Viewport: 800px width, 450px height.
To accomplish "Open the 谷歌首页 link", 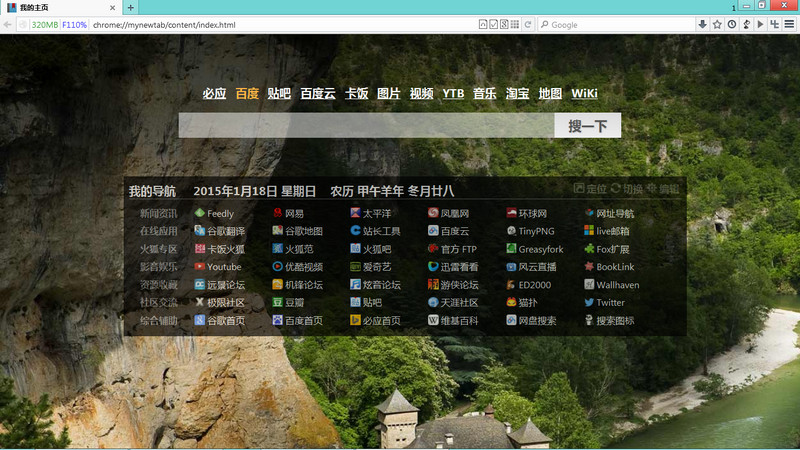I will pos(220,320).
